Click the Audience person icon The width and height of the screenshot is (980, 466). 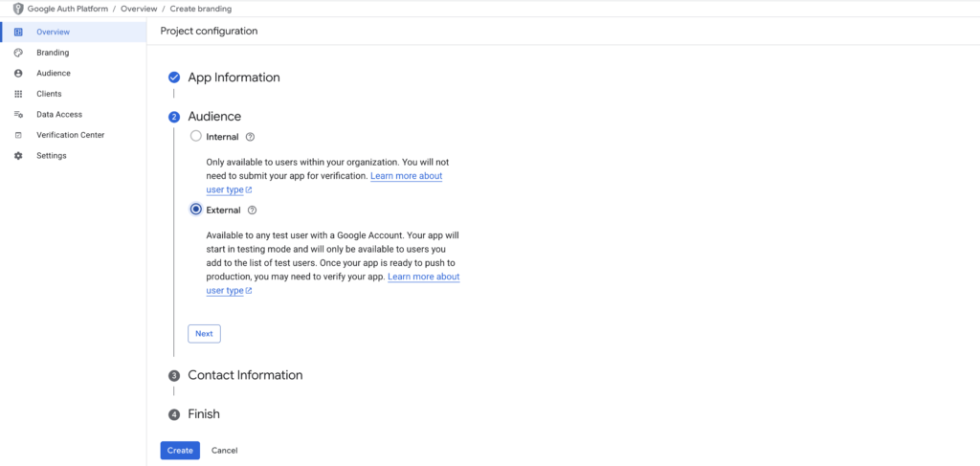pos(18,74)
